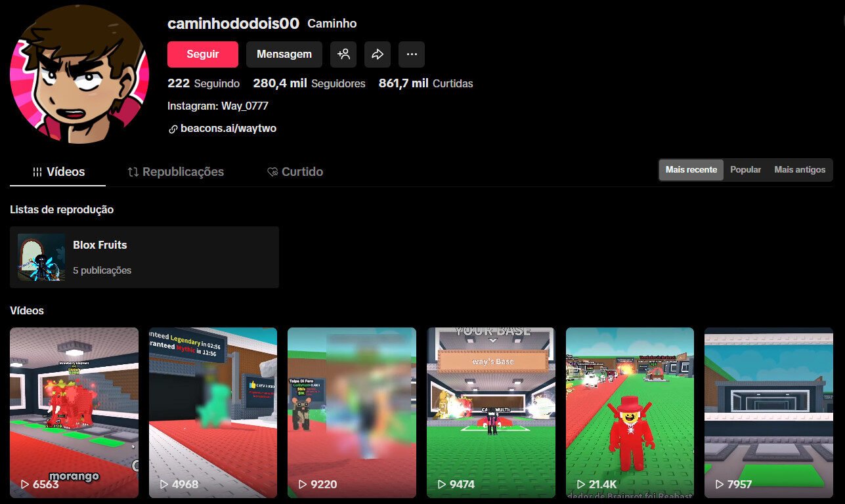Open the Curtido tab
The height and width of the screenshot is (504, 845).
[302, 171]
